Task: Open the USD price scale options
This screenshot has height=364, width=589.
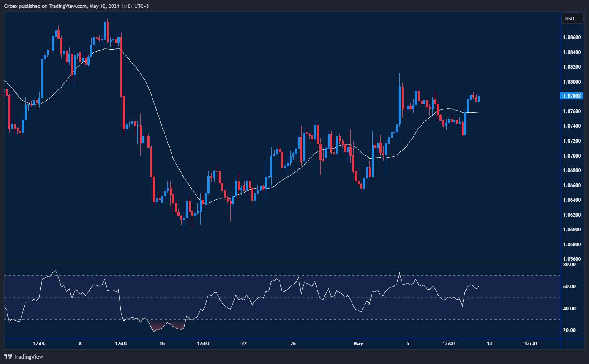Action: 572,18
